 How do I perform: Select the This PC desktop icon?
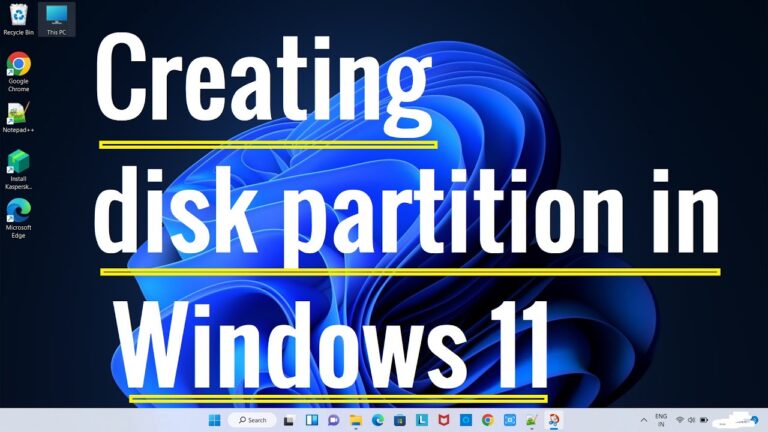point(56,19)
